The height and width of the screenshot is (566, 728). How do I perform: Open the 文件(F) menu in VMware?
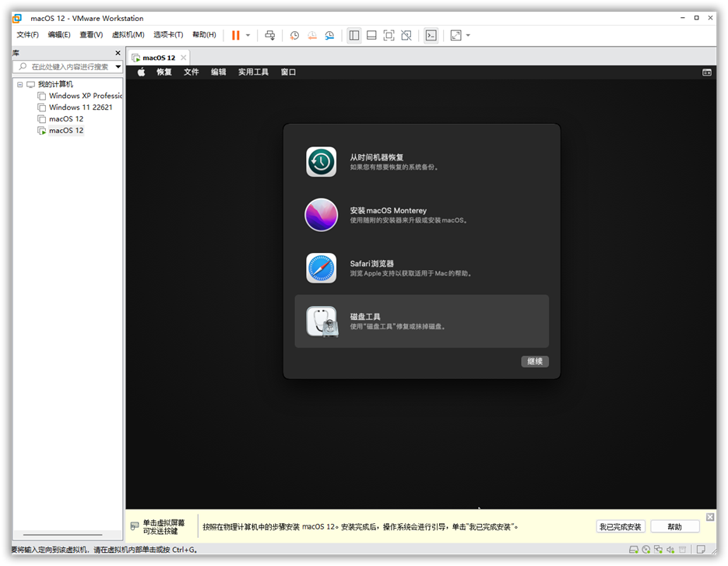click(x=27, y=35)
